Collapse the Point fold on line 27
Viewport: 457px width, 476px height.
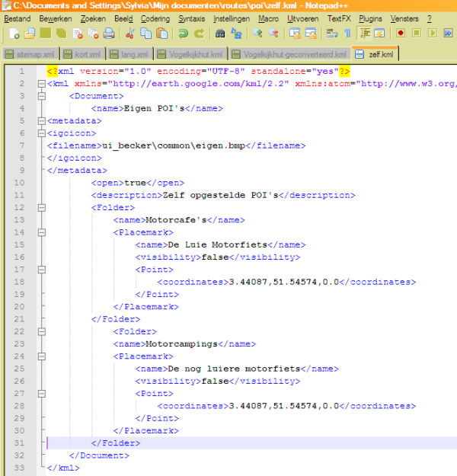(42, 394)
